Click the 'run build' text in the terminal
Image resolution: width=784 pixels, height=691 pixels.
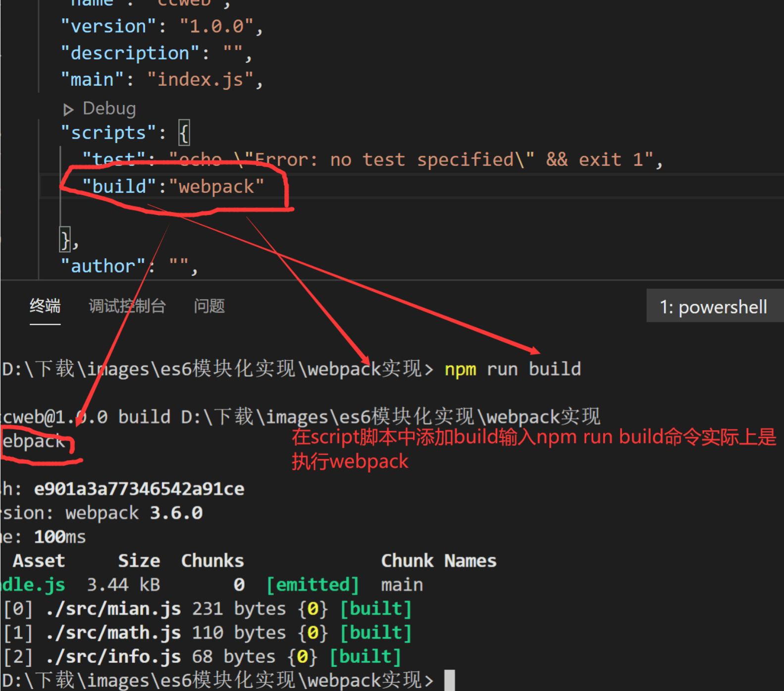click(x=534, y=369)
